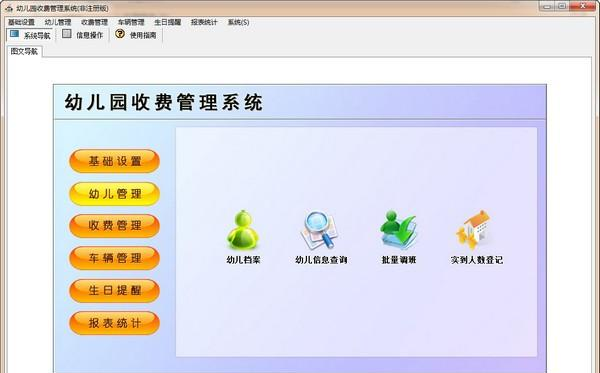Open the 幼儿信息查询 magnifier icon

[x=319, y=230]
